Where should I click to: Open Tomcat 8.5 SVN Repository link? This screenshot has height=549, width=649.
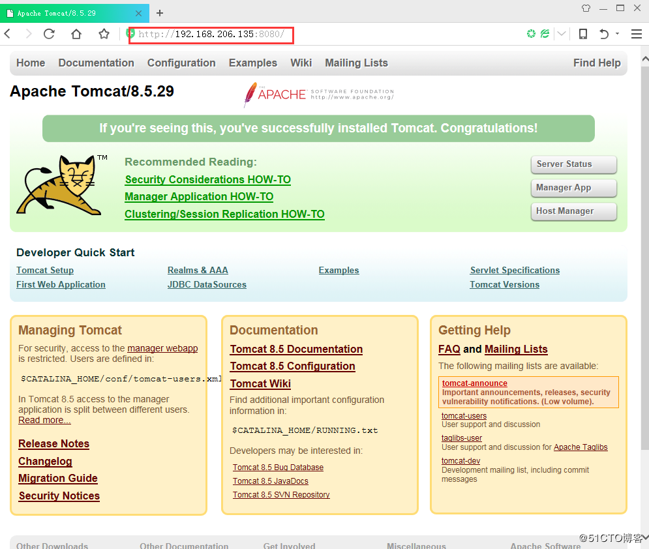point(281,495)
